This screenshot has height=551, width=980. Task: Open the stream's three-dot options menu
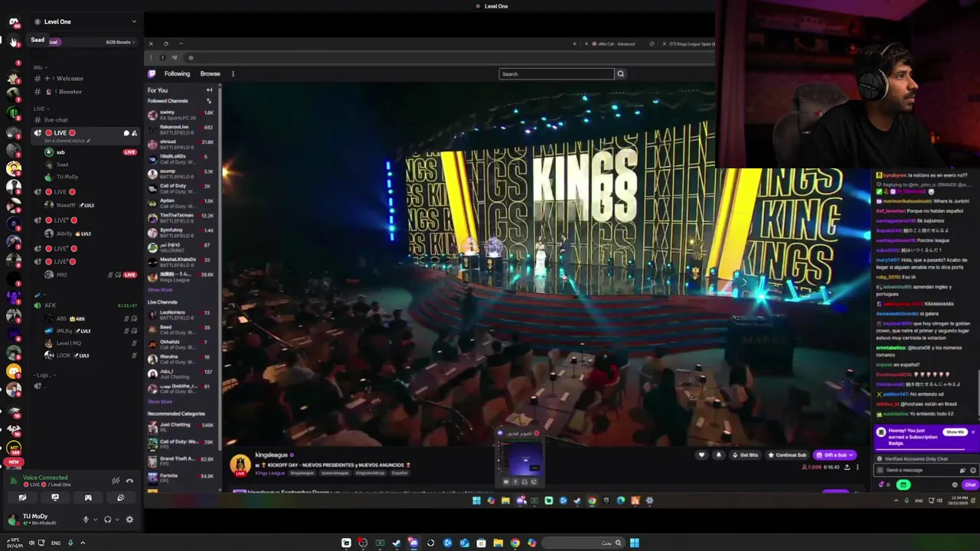point(857,467)
